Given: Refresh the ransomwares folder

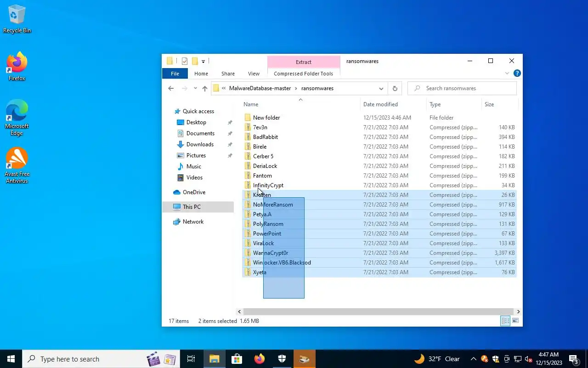Looking at the screenshot, I should (395, 88).
